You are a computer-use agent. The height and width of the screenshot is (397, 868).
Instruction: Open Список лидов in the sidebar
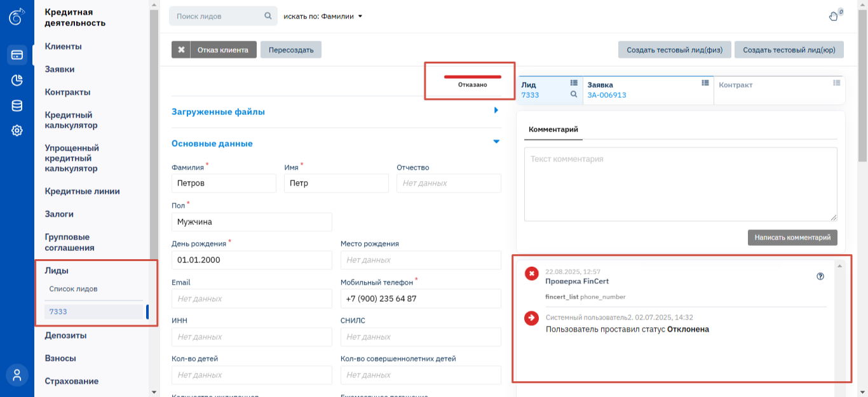pyautogui.click(x=74, y=289)
